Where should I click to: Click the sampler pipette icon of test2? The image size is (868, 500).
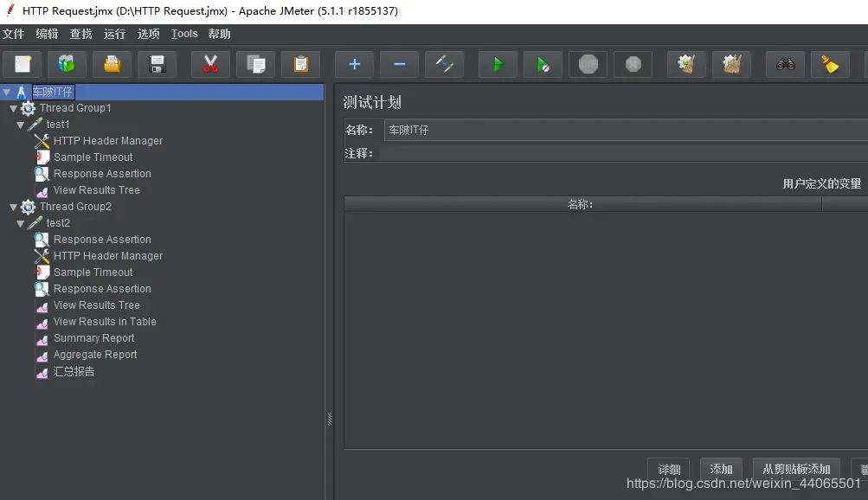35,223
